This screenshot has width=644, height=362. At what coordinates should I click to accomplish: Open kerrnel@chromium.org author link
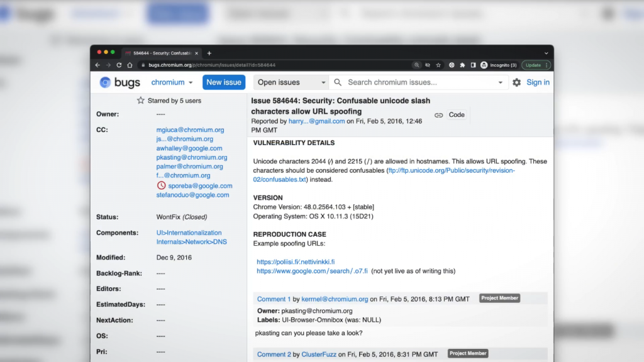(x=335, y=299)
